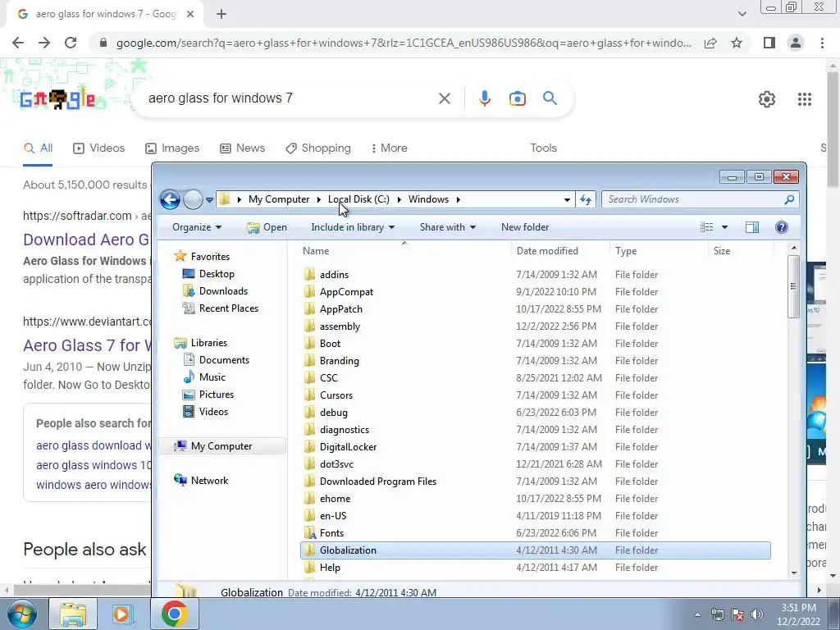Screen dimensions: 840x630
Task: Select the AppCompat folder
Action: [x=346, y=292]
